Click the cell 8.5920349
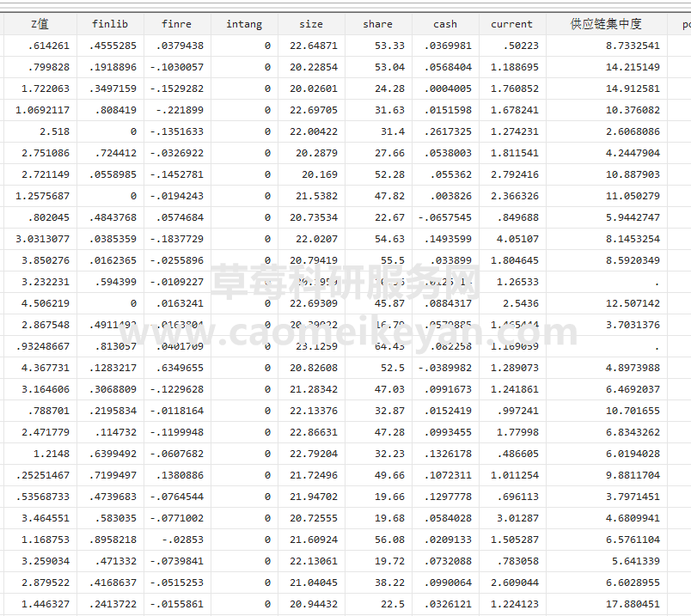691x616 pixels. (607, 261)
